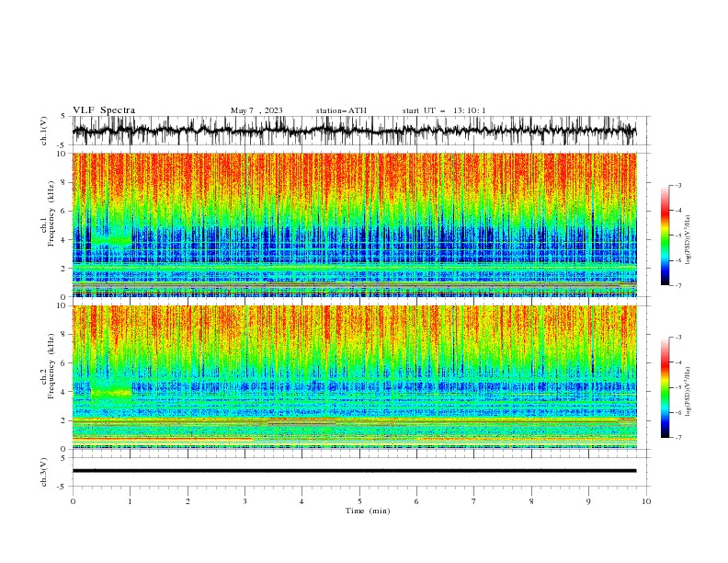Click time axis tick label "3"
The height and width of the screenshot is (563, 728).
tap(245, 501)
